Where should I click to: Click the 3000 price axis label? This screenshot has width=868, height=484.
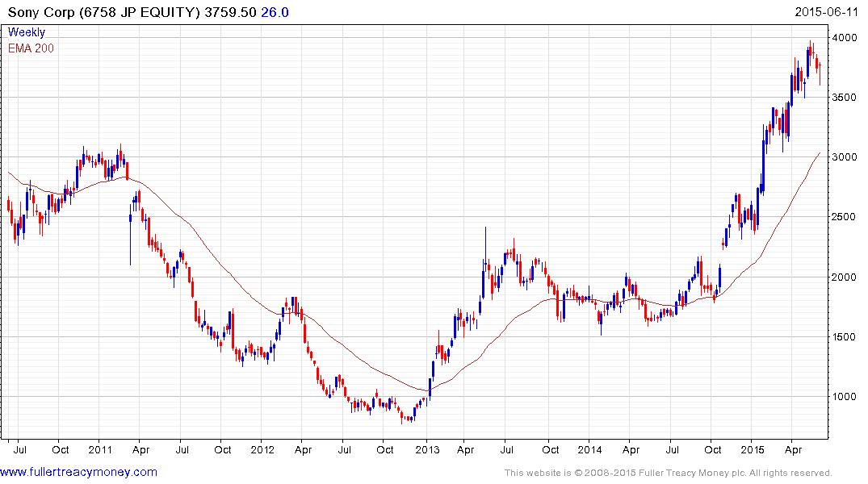click(845, 157)
